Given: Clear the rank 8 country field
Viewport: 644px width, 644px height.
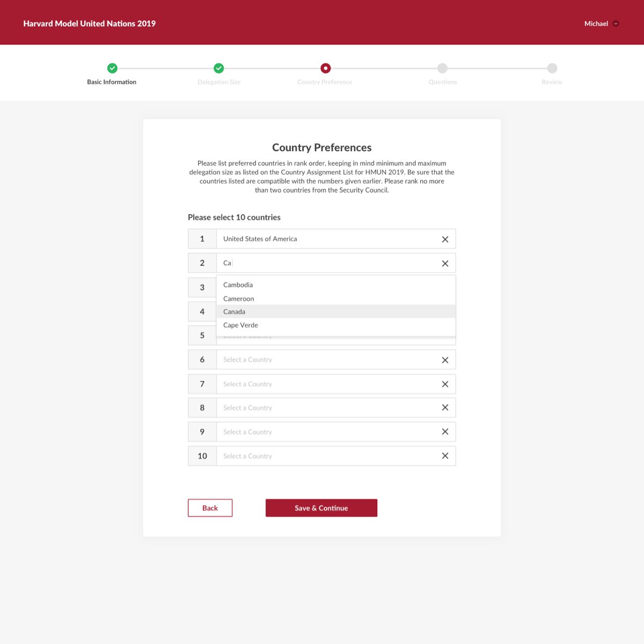Looking at the screenshot, I should click(x=445, y=407).
